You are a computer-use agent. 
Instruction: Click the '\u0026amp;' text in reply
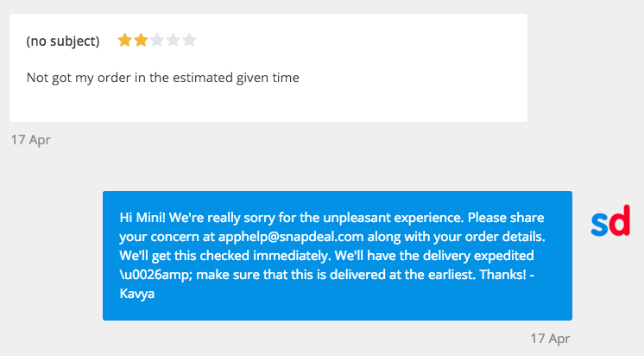(x=156, y=275)
